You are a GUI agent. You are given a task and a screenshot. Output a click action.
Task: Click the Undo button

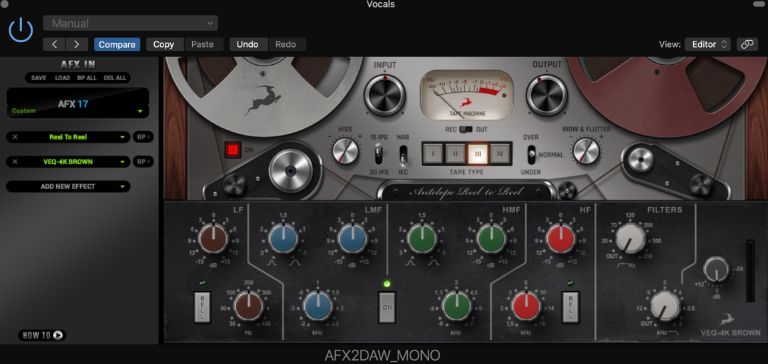click(x=247, y=44)
